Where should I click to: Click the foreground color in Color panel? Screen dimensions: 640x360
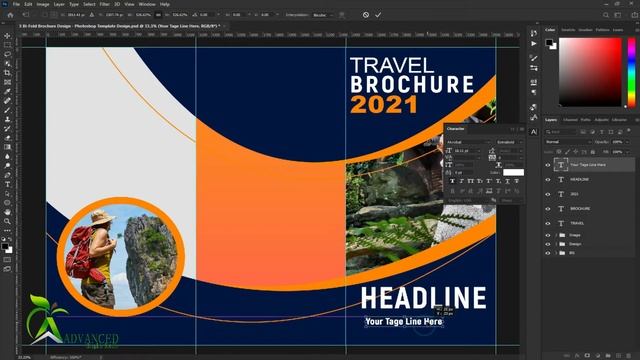pos(549,42)
